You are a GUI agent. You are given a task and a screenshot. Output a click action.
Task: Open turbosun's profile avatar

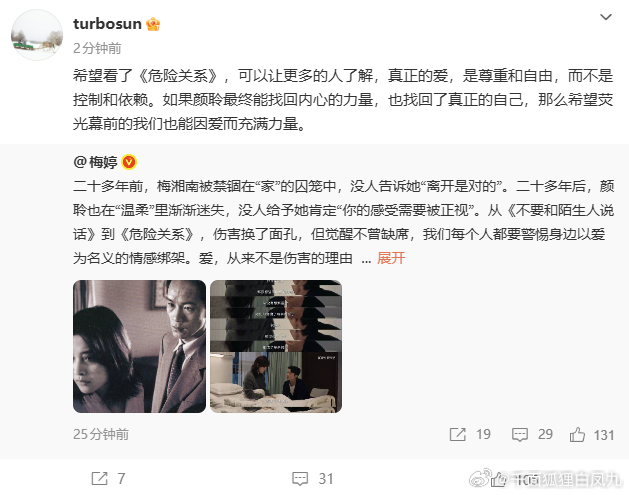pos(37,35)
